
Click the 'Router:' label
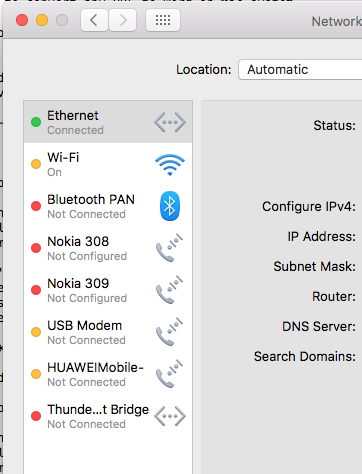[x=334, y=296]
